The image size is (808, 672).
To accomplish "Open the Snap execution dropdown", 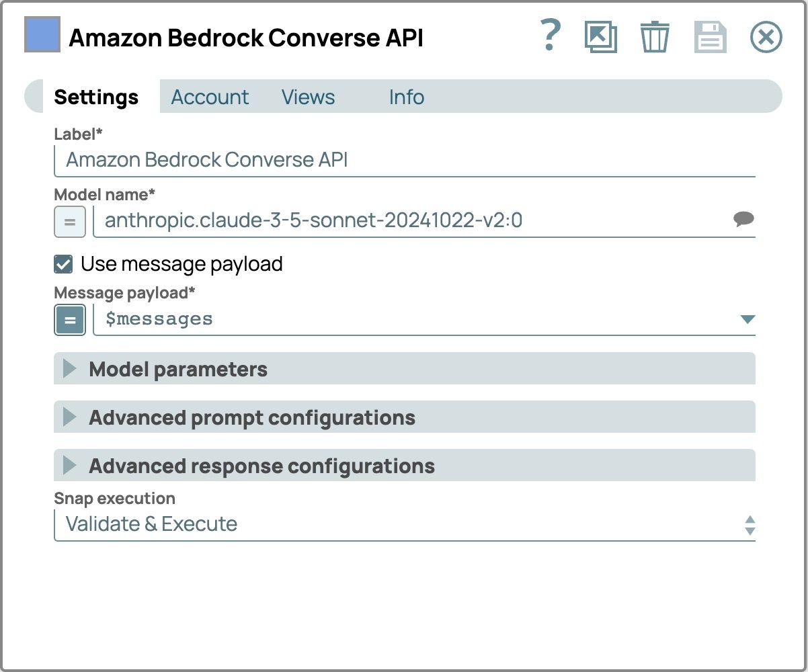I will tap(403, 524).
